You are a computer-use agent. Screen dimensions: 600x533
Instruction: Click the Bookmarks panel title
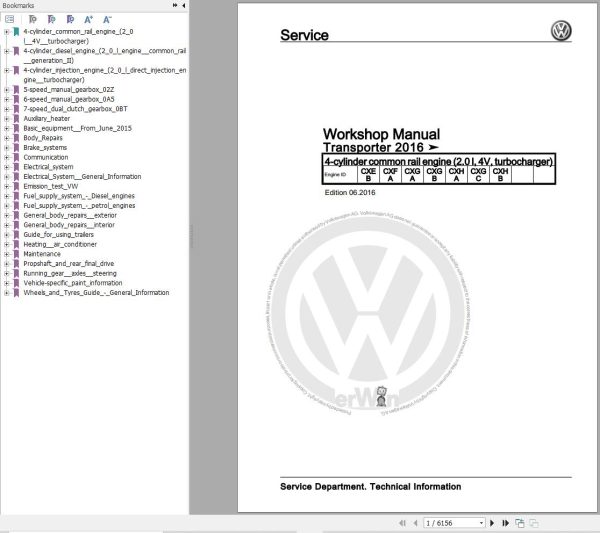[18, 5]
